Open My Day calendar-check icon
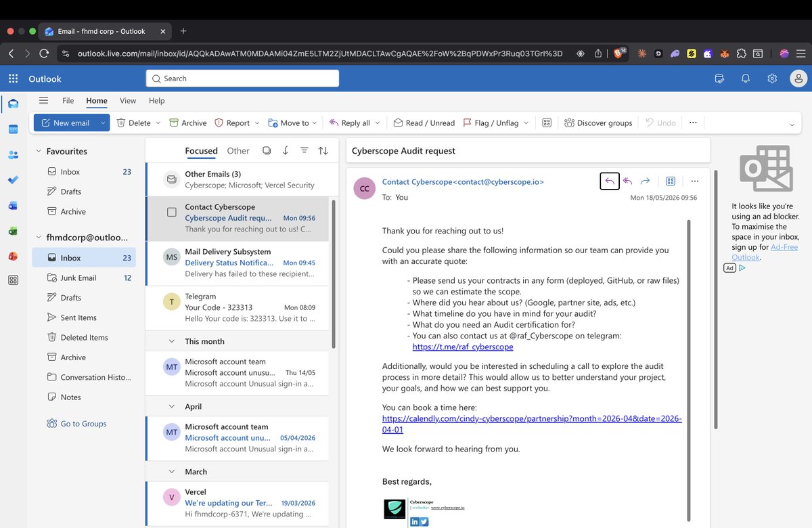The height and width of the screenshot is (528, 812). [719, 79]
